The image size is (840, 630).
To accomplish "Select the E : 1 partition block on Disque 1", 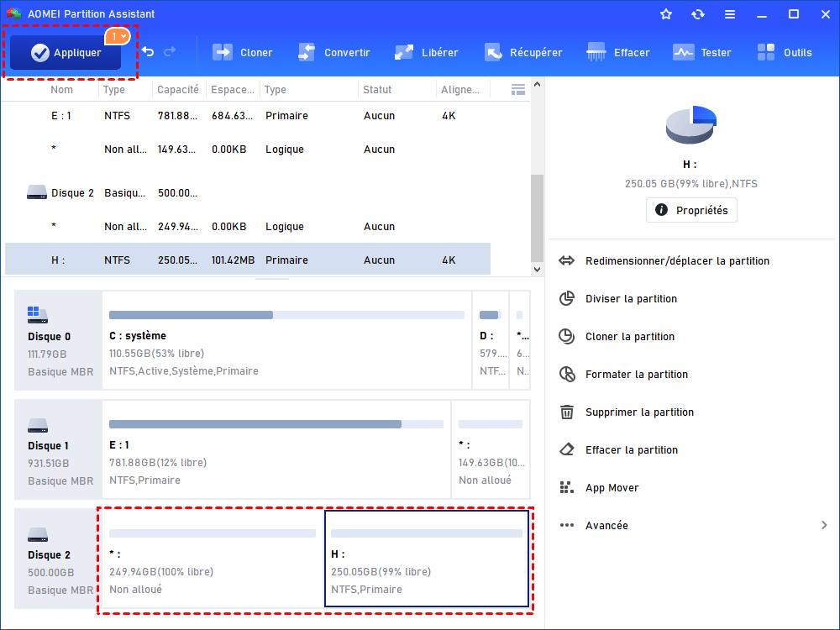I will (276, 449).
